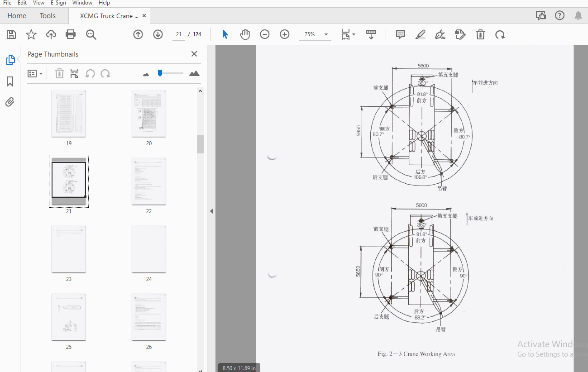Delete pages icon in thumbnails panel
This screenshot has height=372, width=588.
pyautogui.click(x=59, y=73)
